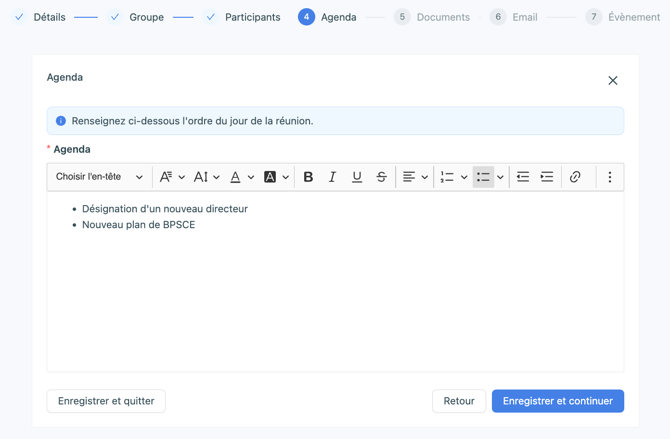Screen dimensions: 670x439
Task: Open the 'Choisir l'en-tête' heading dropdown
Action: click(99, 177)
